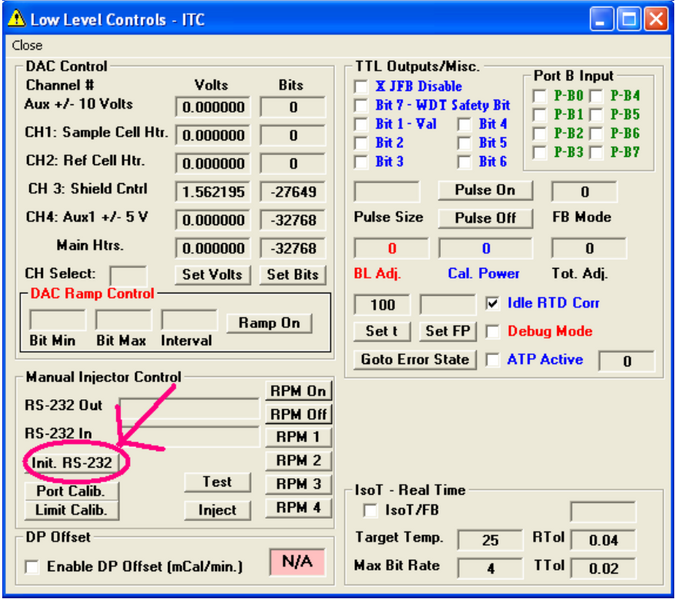Screen dimensions: 675x599
Task: Click the FB Mode value field
Action: (x=584, y=191)
